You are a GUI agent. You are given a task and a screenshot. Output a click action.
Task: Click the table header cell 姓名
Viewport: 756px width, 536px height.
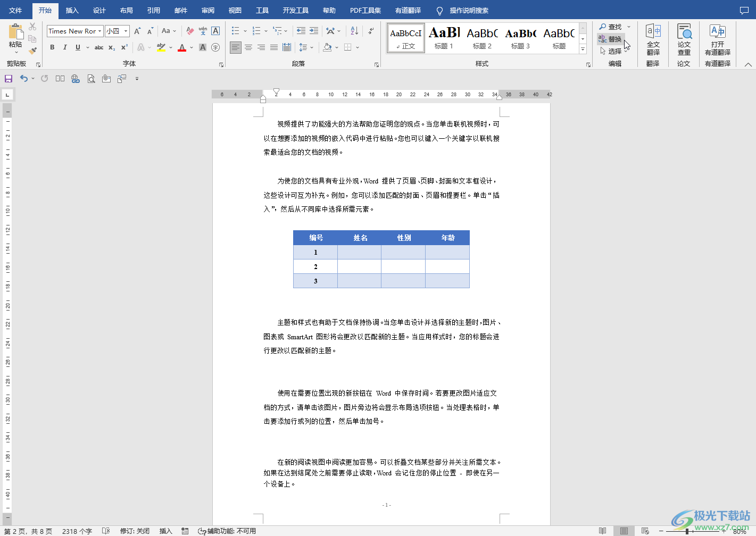pyautogui.click(x=360, y=238)
